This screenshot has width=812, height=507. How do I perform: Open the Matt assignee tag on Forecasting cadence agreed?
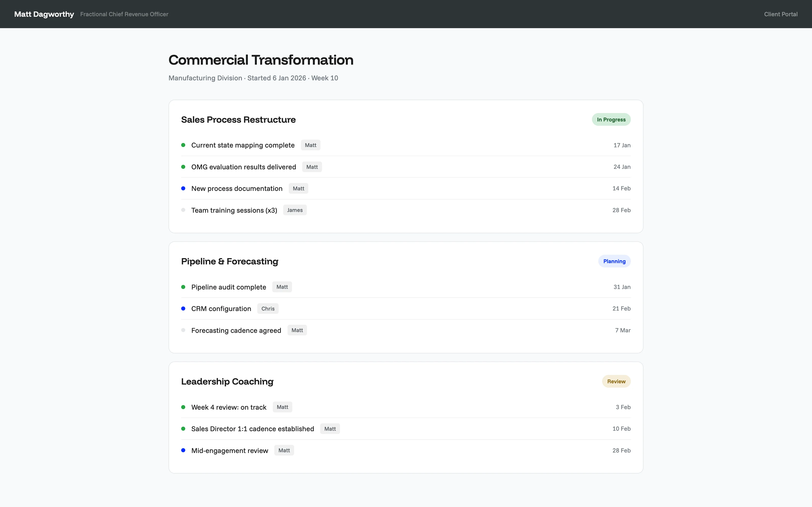pos(297,330)
